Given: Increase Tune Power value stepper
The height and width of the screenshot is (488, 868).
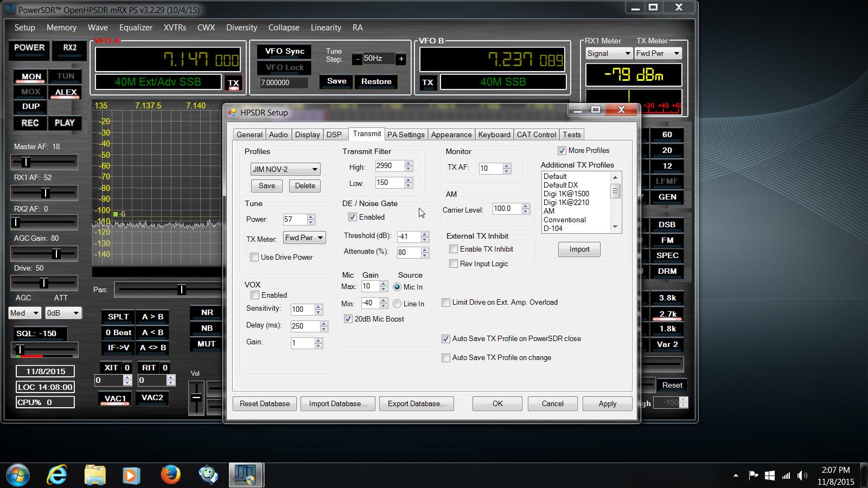Looking at the screenshot, I should 311,217.
